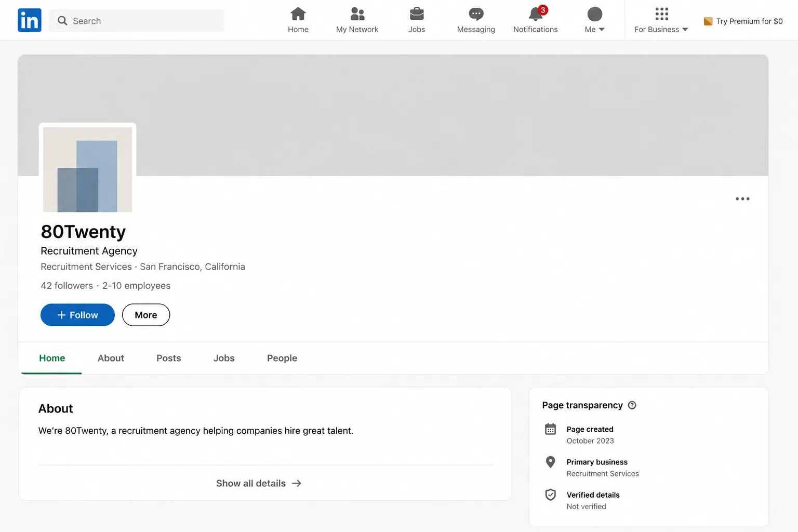
Task: Select the Home page tab
Action: tap(52, 358)
